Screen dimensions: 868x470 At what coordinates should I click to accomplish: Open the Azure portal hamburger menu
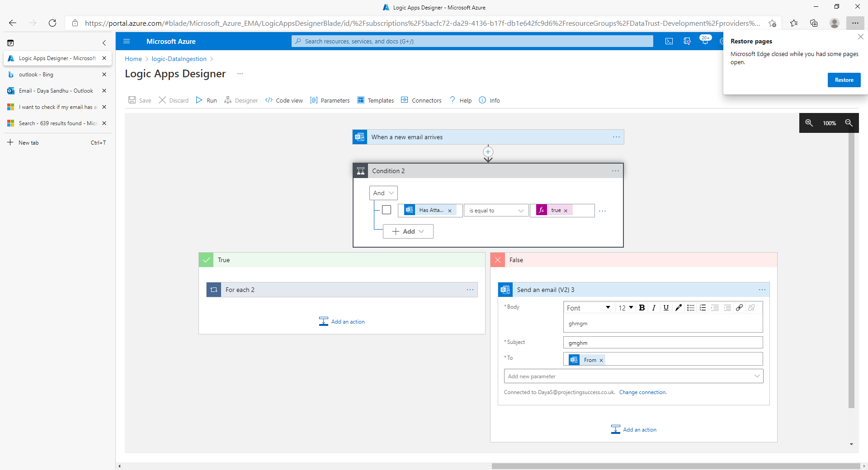click(x=127, y=41)
